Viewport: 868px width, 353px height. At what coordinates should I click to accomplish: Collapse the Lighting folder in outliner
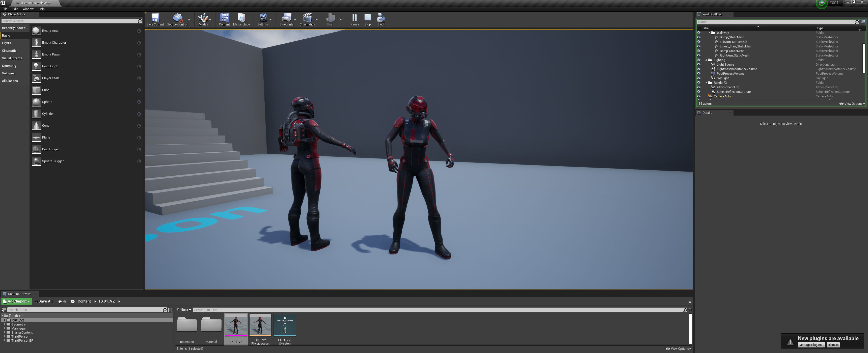point(706,60)
